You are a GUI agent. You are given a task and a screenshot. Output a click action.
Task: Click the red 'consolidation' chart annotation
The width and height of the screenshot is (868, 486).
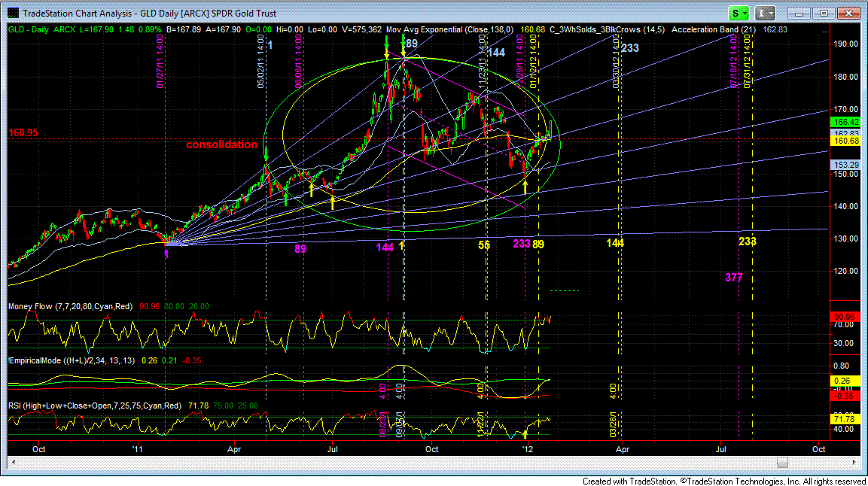[221, 144]
